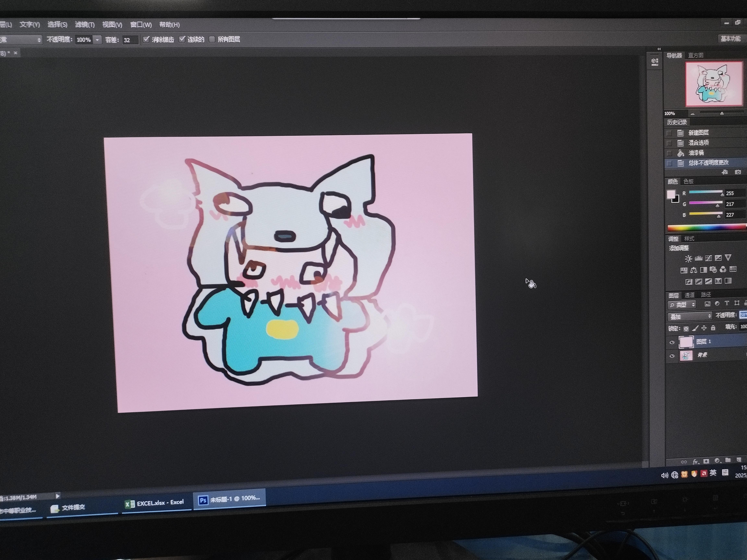Click the foreground color swatch
The image size is (747, 560).
click(x=671, y=194)
